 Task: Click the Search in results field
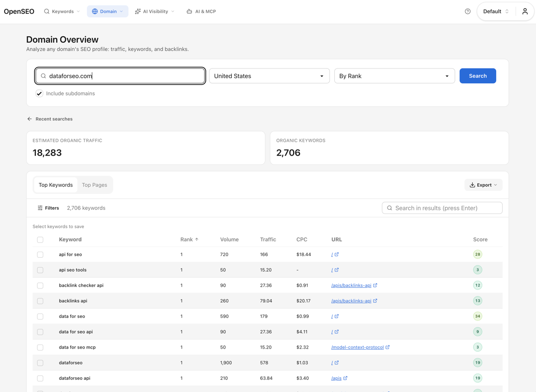pyautogui.click(x=442, y=208)
